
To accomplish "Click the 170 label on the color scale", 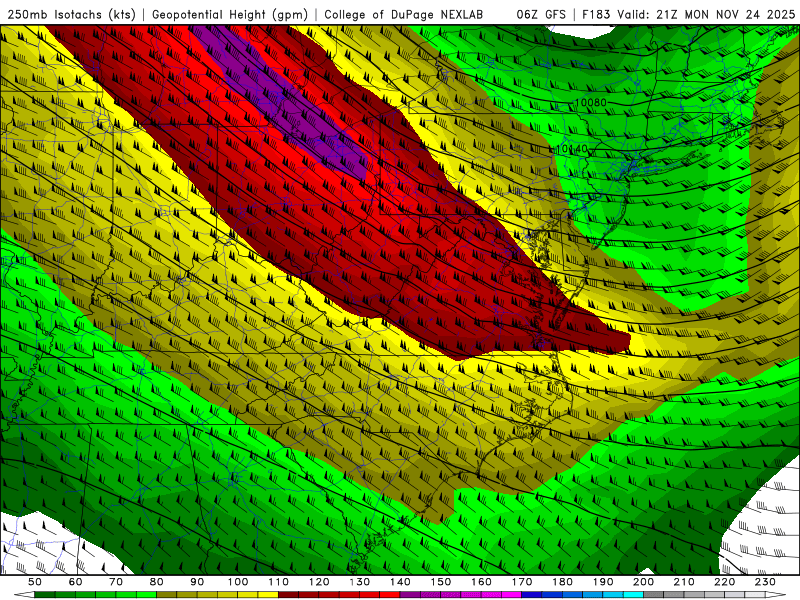I will (x=522, y=582).
